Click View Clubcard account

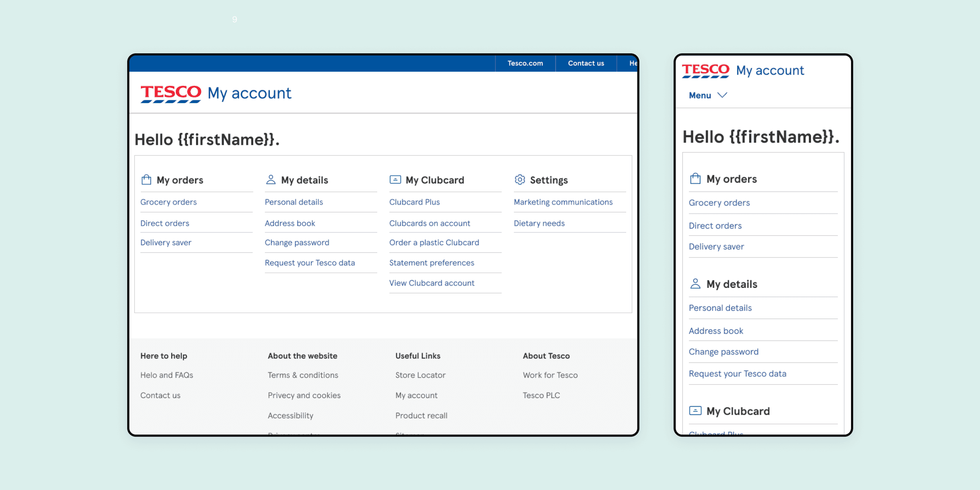pos(431,283)
